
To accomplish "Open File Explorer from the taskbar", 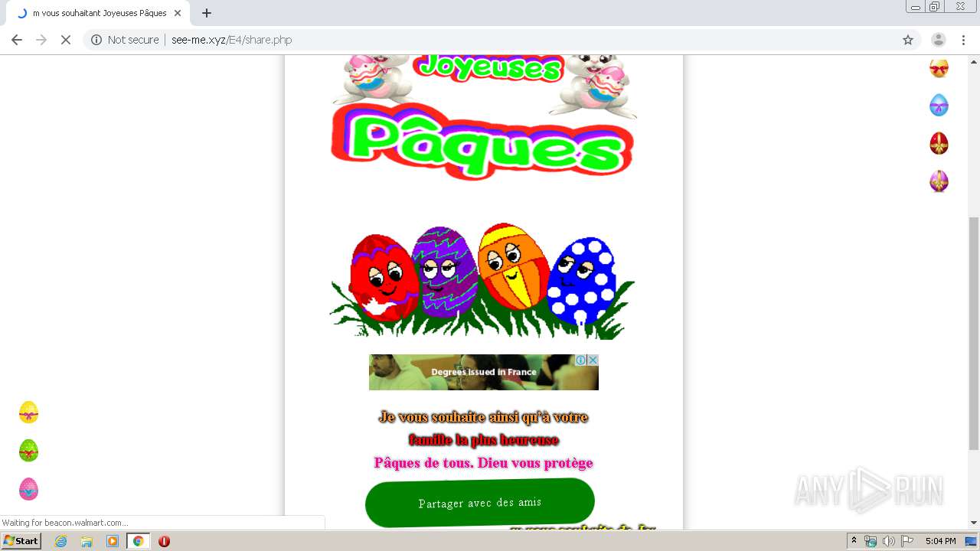I will coord(87,541).
